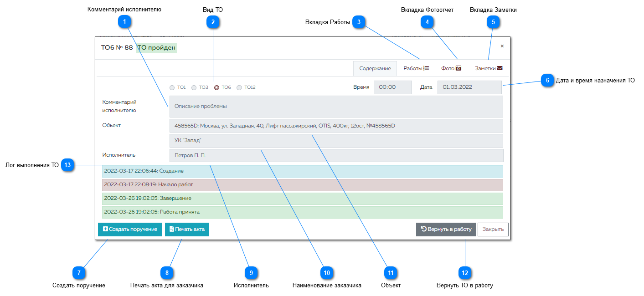Click the "Объект" field label inside the dialog
Screen dimensions: 644x296
[x=112, y=125]
